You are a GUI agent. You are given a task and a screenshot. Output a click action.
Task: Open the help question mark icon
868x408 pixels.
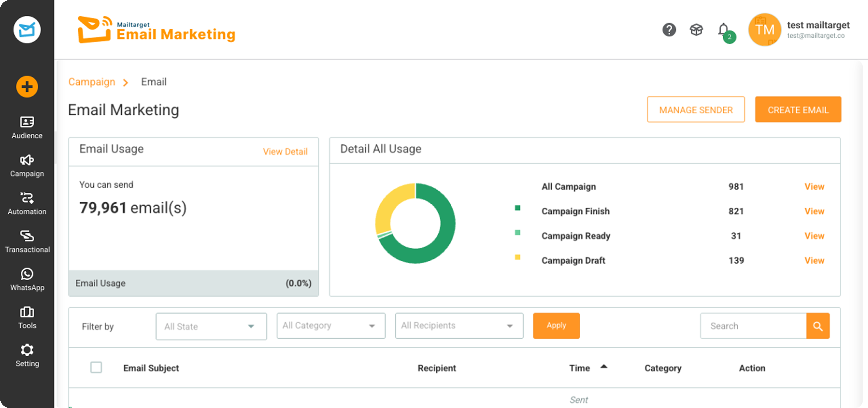pyautogui.click(x=669, y=30)
